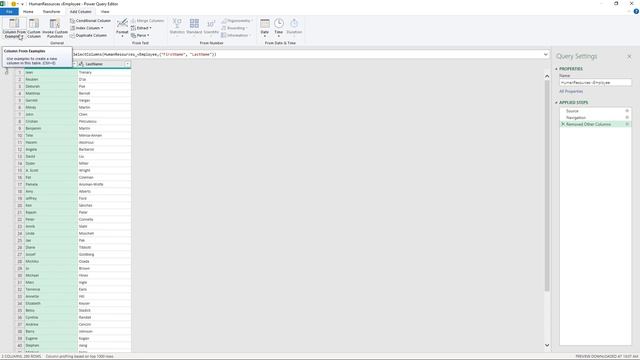Click gear icon for Removed Other Columns
This screenshot has height=360, width=640.
pos(627,124)
